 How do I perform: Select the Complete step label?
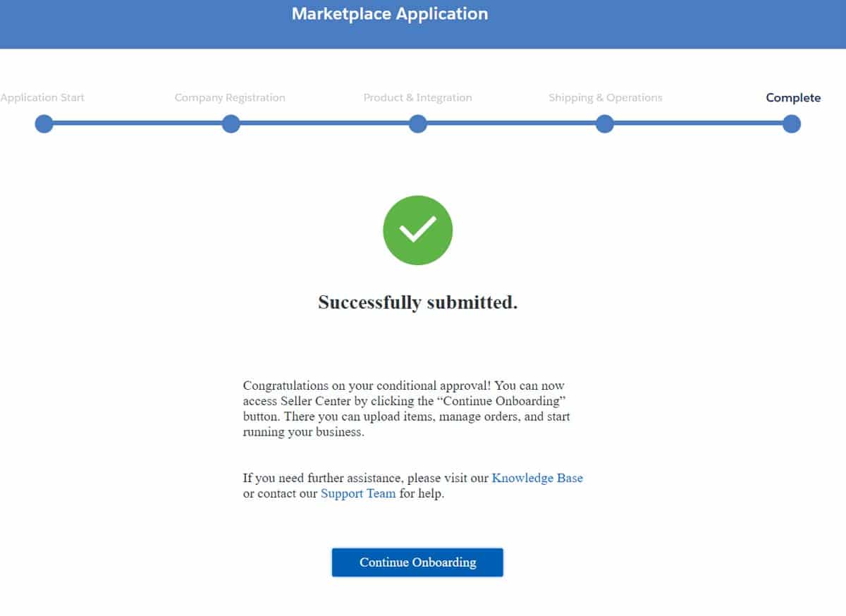pyautogui.click(x=793, y=98)
